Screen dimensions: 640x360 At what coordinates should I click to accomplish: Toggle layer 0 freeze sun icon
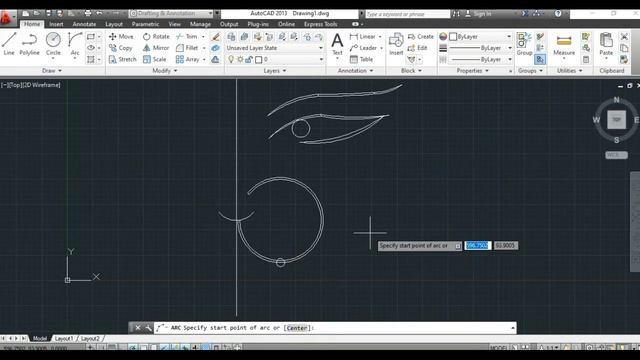pyautogui.click(x=240, y=59)
